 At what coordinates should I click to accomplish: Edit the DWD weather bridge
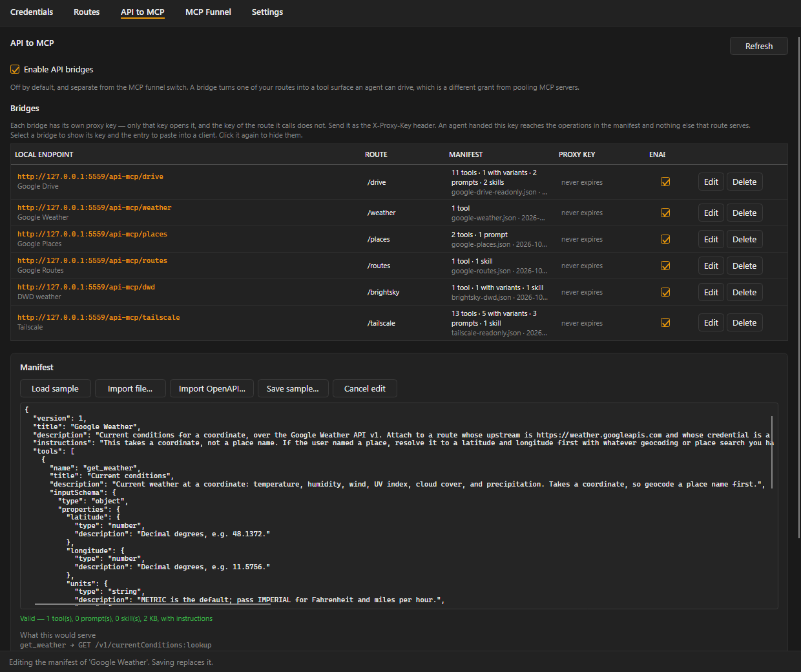(711, 292)
